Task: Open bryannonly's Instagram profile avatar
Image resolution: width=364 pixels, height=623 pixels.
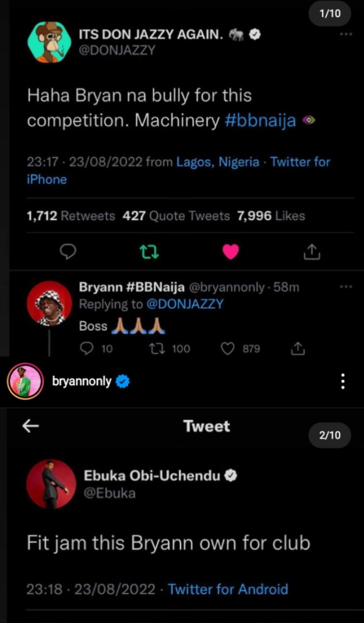Action: click(x=25, y=381)
